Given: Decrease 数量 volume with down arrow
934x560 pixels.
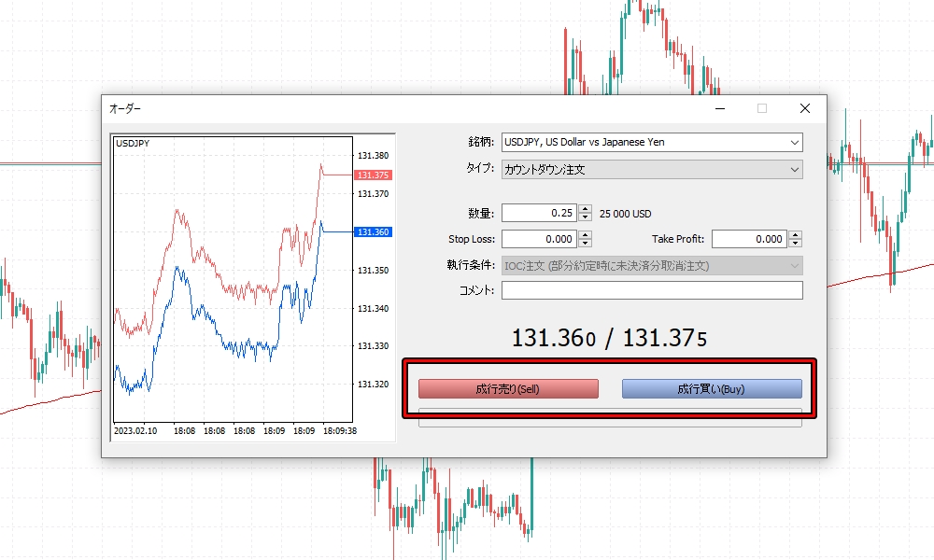Looking at the screenshot, I should pyautogui.click(x=586, y=217).
